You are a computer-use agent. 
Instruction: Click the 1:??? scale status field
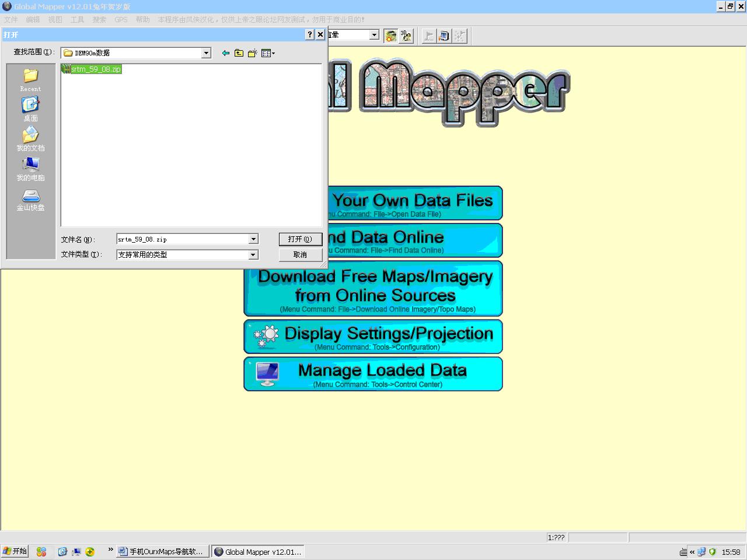click(x=556, y=537)
